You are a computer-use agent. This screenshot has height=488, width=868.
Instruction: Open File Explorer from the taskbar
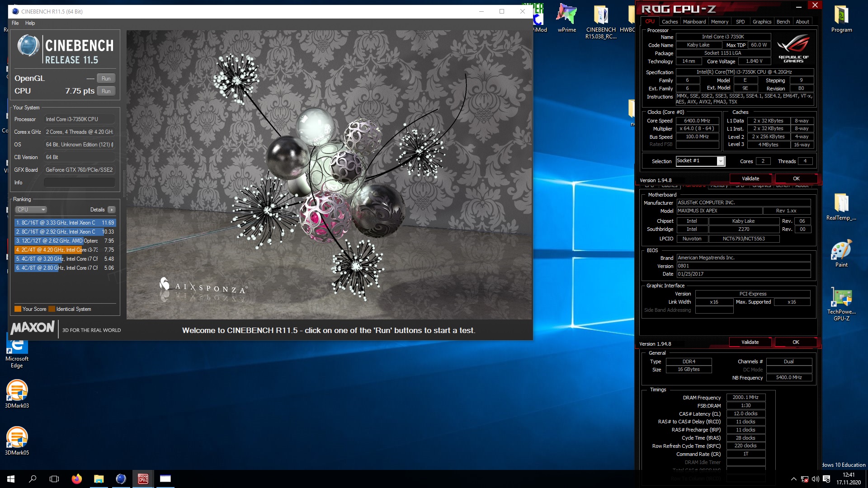click(99, 479)
